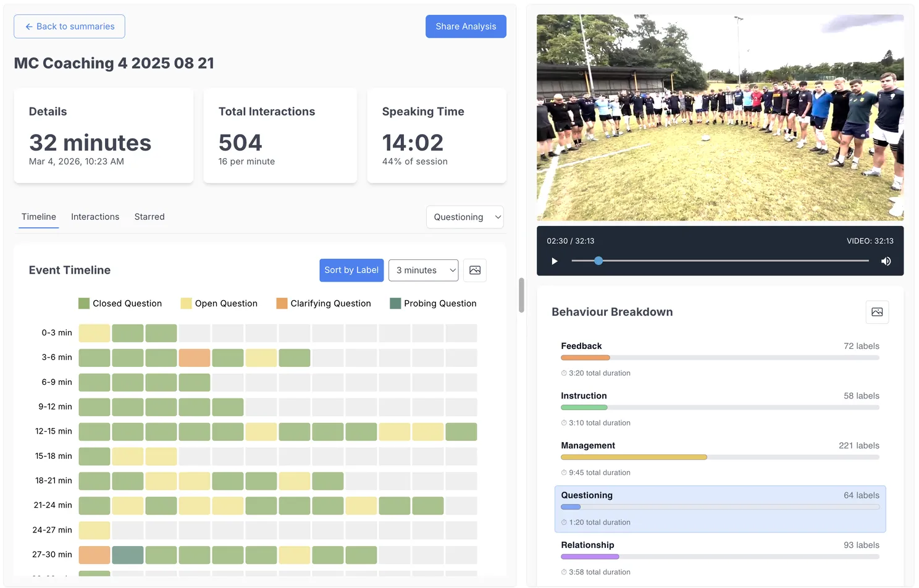Click the 02:30 / 32:13 timestamp
This screenshot has width=919, height=588.
coord(571,241)
